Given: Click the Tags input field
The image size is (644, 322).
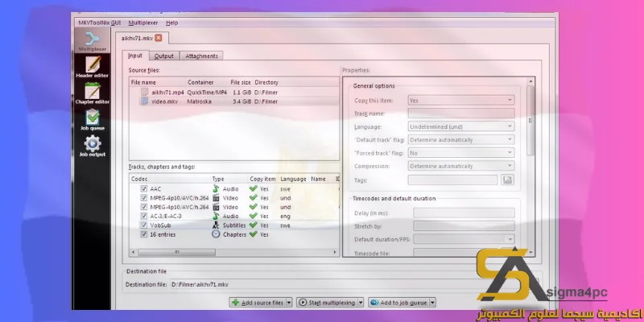Looking at the screenshot, I should [452, 180].
